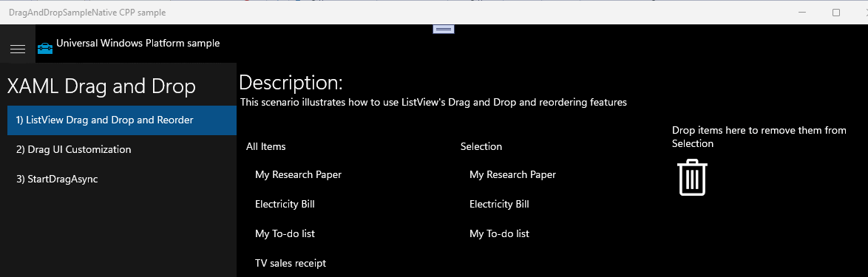This screenshot has height=277, width=868.
Task: Open the StartDragAsync scenario
Action: click(122, 179)
